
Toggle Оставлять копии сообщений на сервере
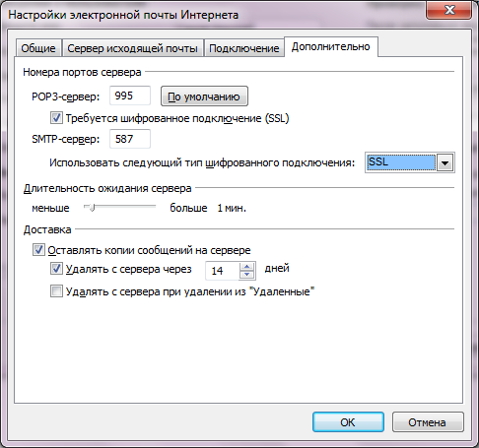(38, 250)
